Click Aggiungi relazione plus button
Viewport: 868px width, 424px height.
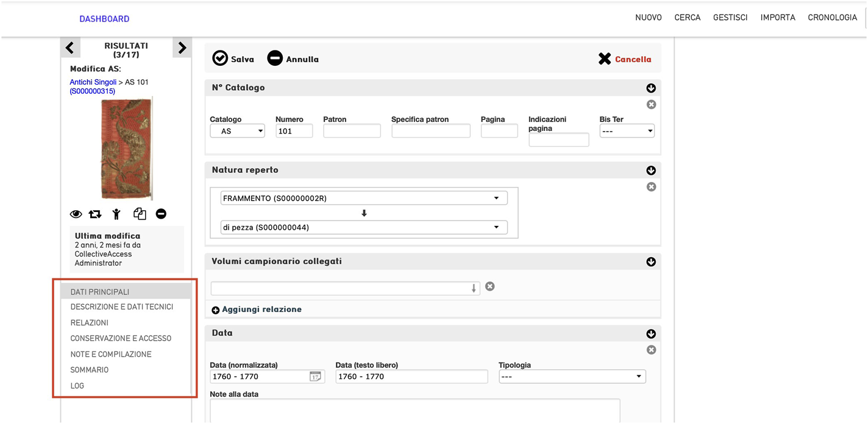tap(257, 309)
